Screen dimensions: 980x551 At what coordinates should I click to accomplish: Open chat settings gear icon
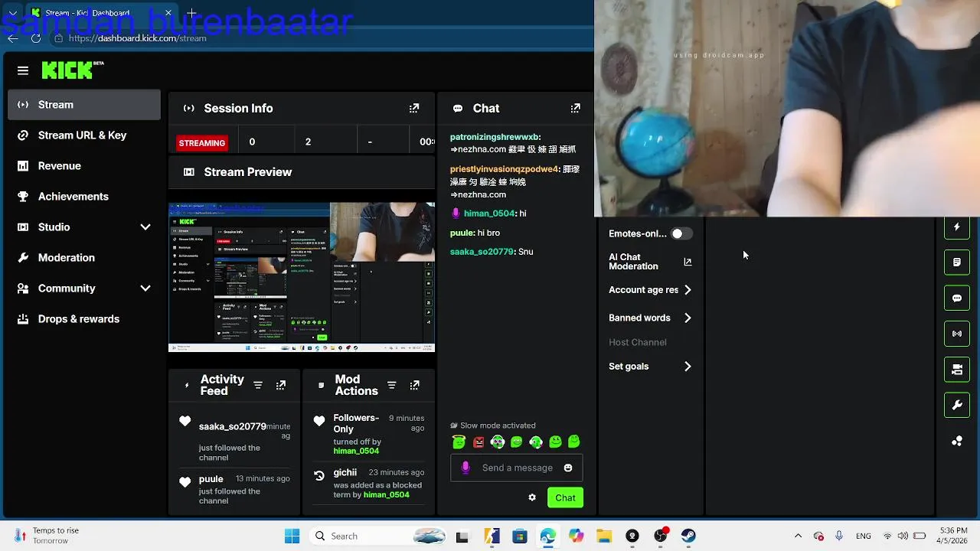pyautogui.click(x=532, y=497)
